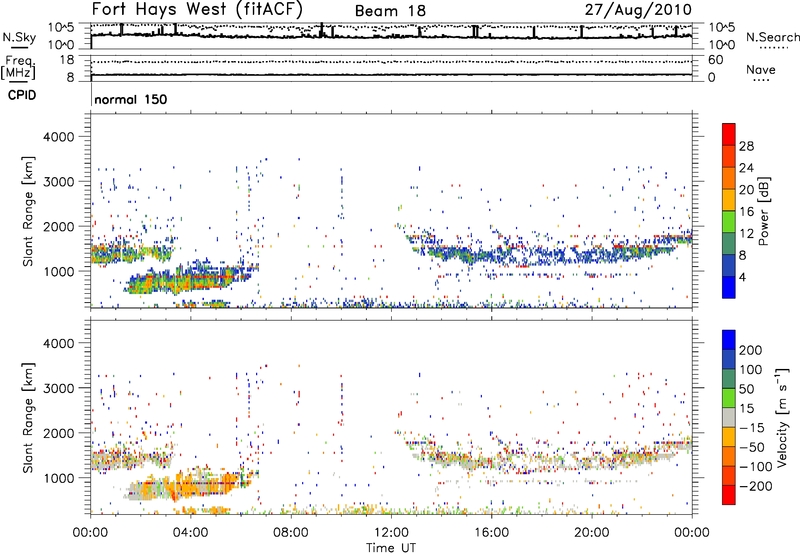Click the "12" power colorbar label
Screen dimensions: 800x554
(746, 234)
